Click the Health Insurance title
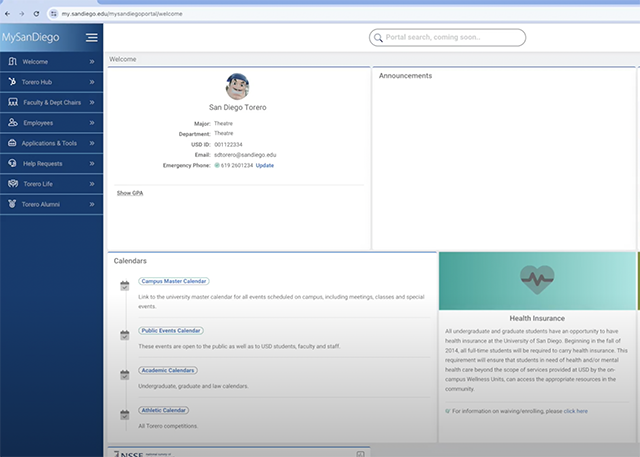The image size is (640, 457). click(537, 318)
